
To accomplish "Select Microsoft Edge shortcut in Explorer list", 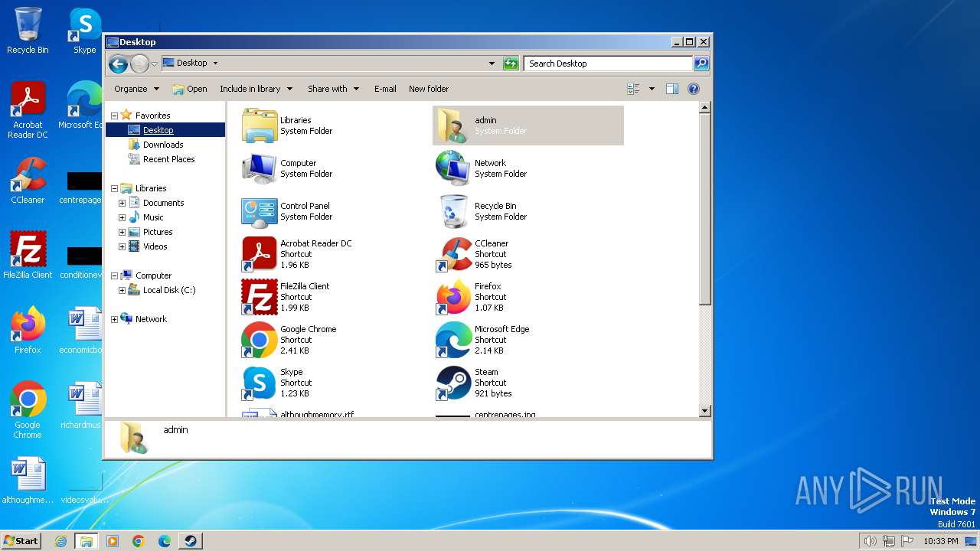I will (x=453, y=340).
